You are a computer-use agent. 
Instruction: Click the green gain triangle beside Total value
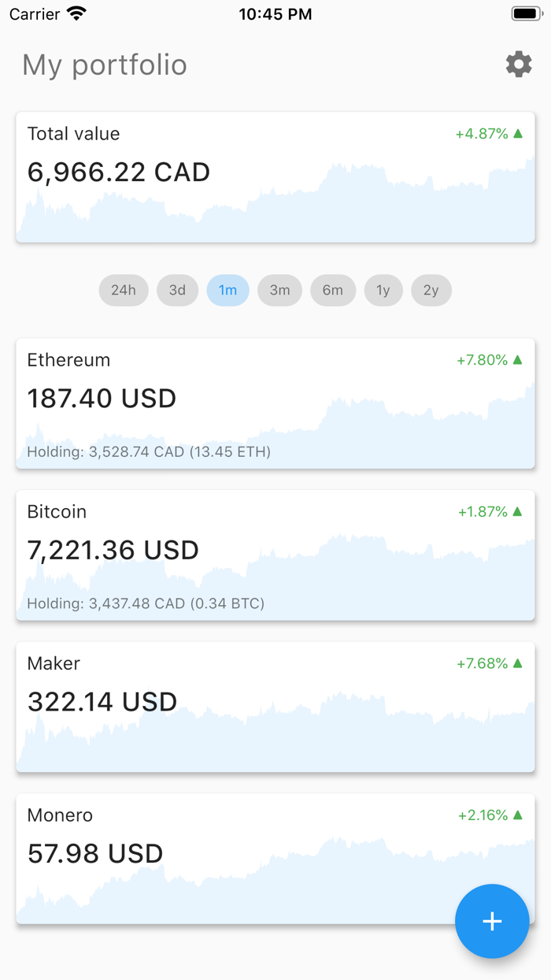(x=517, y=134)
